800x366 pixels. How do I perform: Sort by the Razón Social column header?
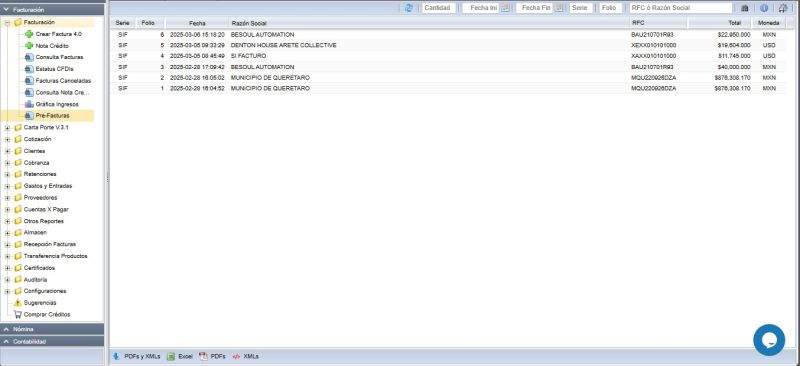coord(429,23)
